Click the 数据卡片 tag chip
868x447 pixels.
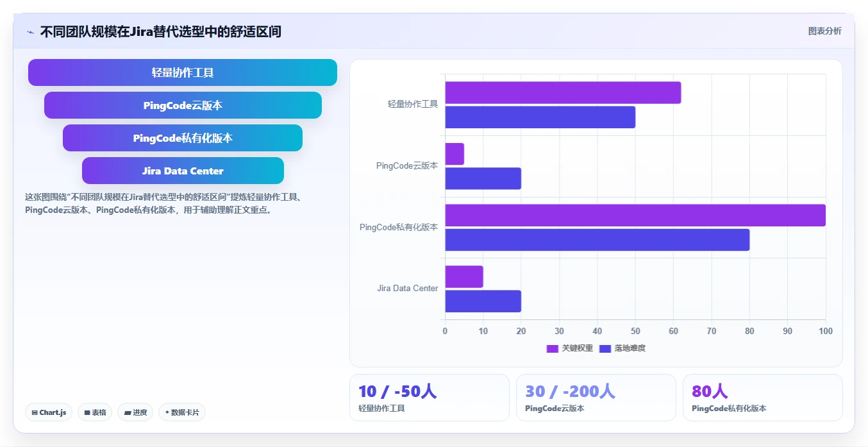click(182, 412)
